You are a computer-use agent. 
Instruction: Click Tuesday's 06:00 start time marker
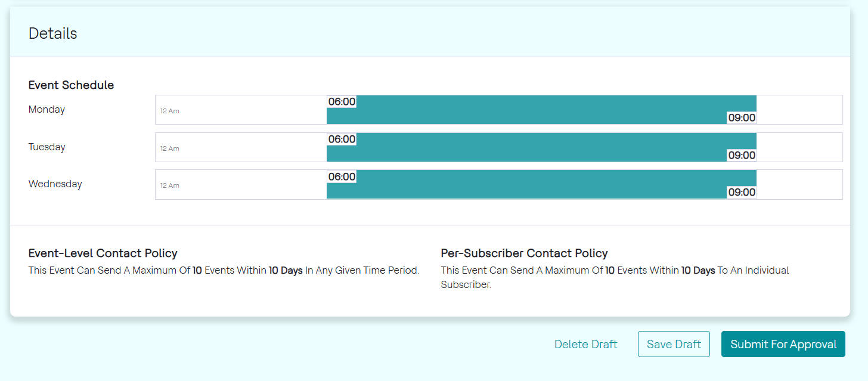(342, 140)
